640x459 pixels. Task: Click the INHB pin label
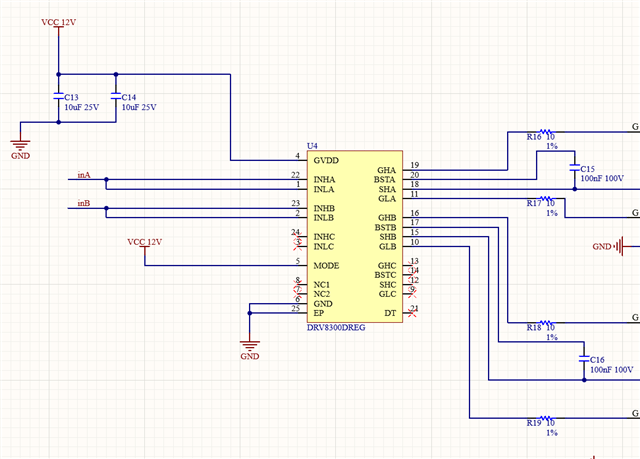(x=324, y=208)
